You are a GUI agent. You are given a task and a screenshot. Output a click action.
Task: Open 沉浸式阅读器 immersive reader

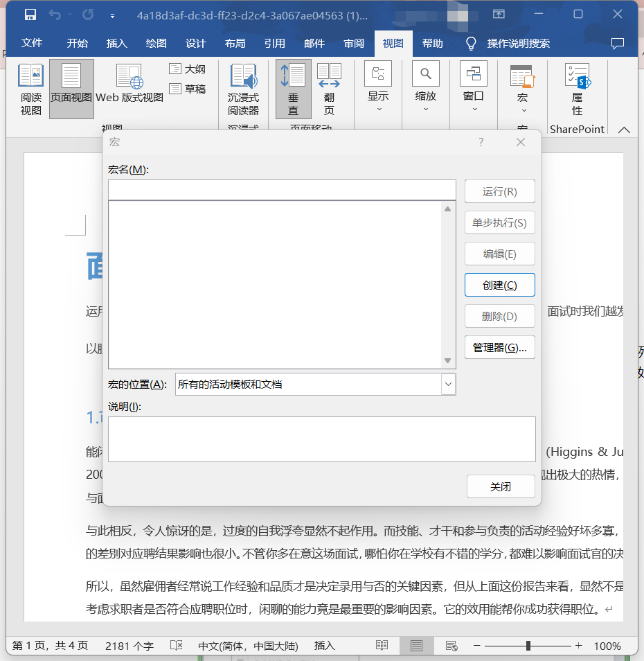coord(243,89)
